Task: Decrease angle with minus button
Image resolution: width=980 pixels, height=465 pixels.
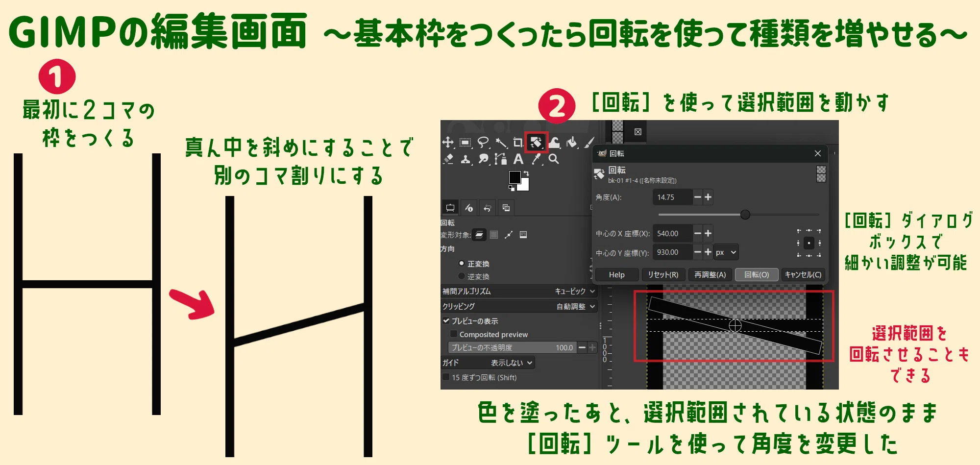Action: [x=698, y=197]
